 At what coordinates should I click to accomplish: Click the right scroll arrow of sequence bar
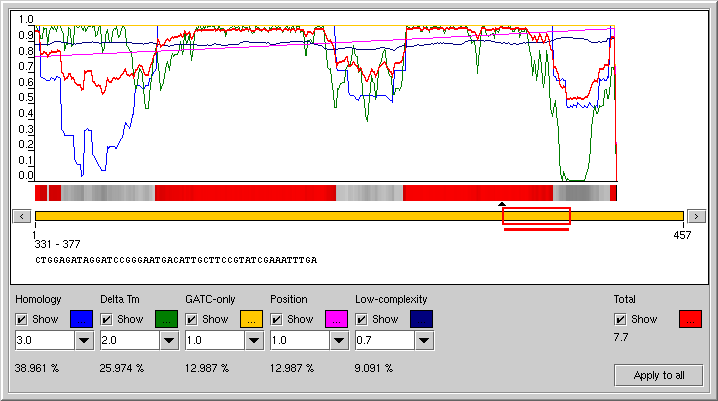point(696,216)
